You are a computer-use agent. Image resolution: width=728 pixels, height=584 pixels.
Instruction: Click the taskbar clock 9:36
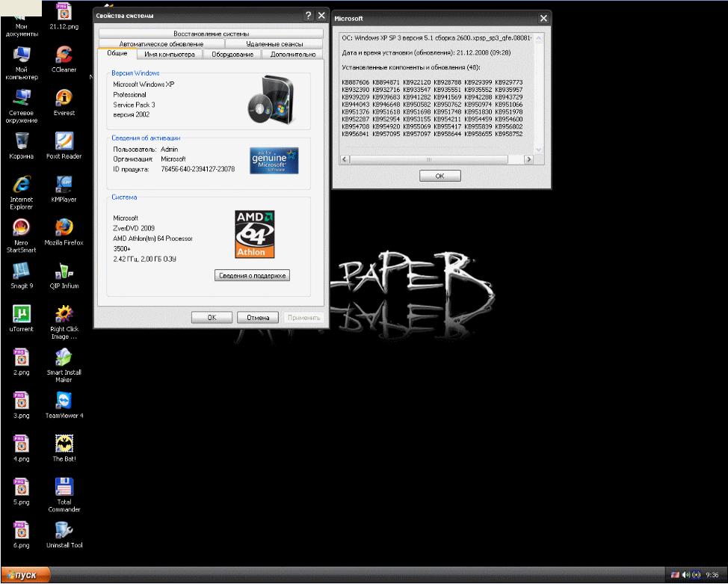click(712, 575)
